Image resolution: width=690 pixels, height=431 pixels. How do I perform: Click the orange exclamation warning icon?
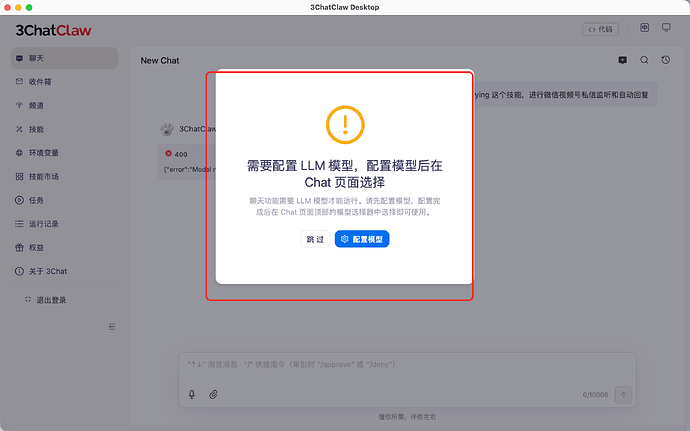[345, 125]
